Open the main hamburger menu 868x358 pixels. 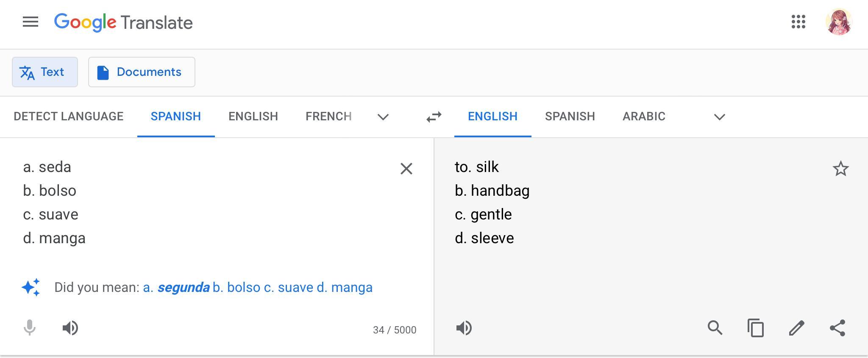pos(30,22)
